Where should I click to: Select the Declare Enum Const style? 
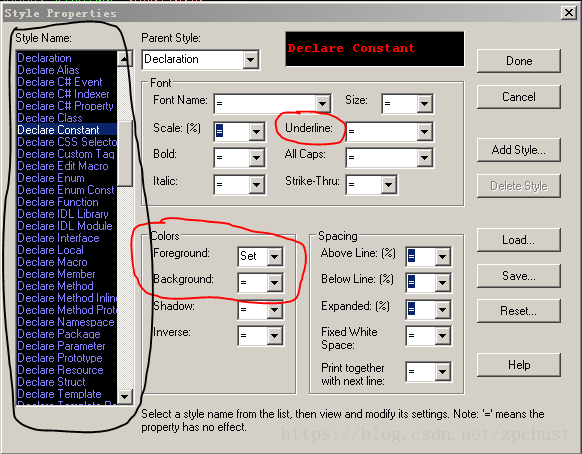(67, 190)
